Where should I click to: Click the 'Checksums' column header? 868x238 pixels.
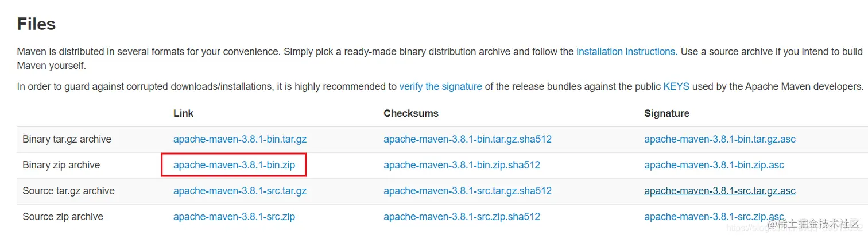click(x=410, y=113)
